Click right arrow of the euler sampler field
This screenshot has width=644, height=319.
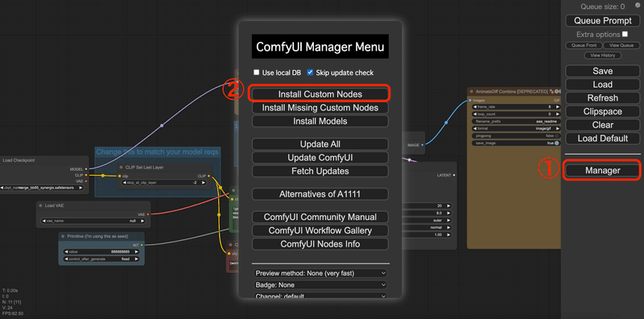(449, 220)
